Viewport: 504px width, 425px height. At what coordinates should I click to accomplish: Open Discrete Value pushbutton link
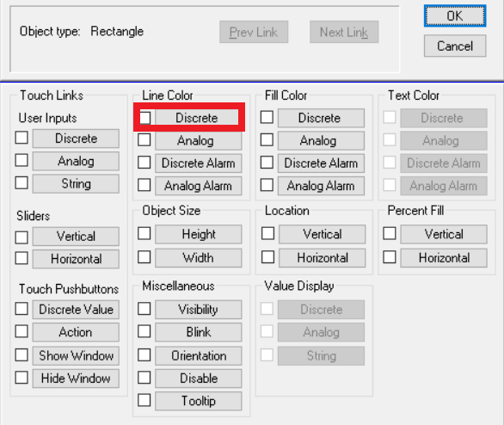[x=76, y=310]
